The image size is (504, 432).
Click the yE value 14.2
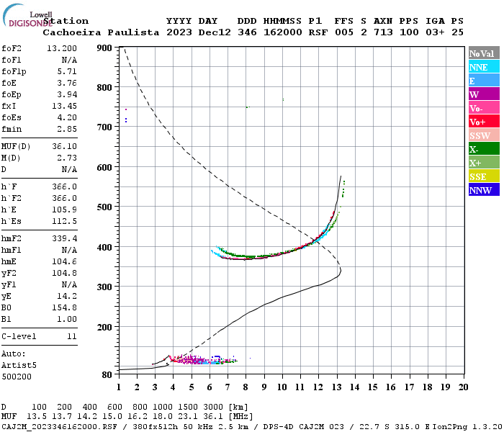click(x=67, y=296)
